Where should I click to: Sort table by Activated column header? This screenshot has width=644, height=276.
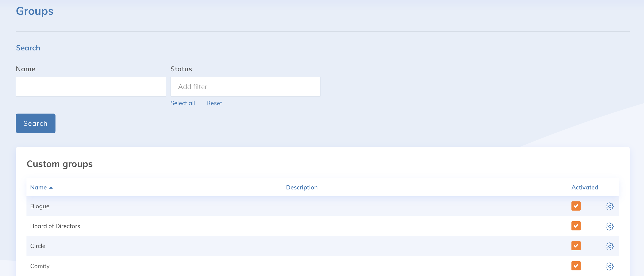pyautogui.click(x=584, y=187)
